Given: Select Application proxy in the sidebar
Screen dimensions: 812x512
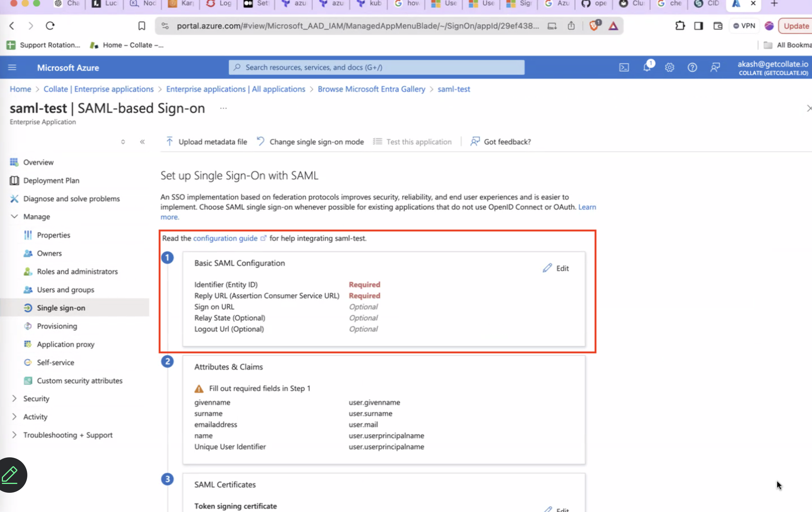Looking at the screenshot, I should coord(65,344).
